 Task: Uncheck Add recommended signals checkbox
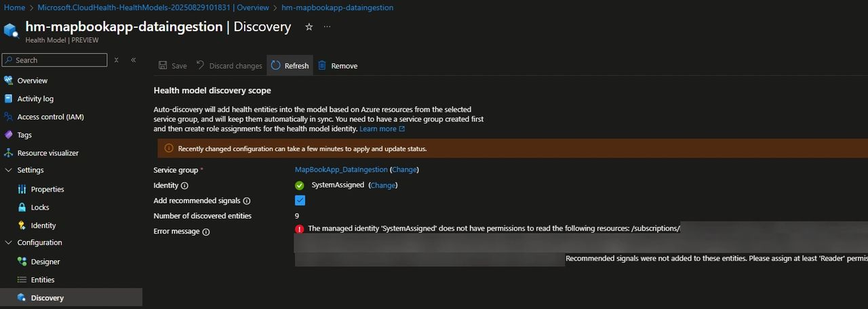[x=300, y=200]
